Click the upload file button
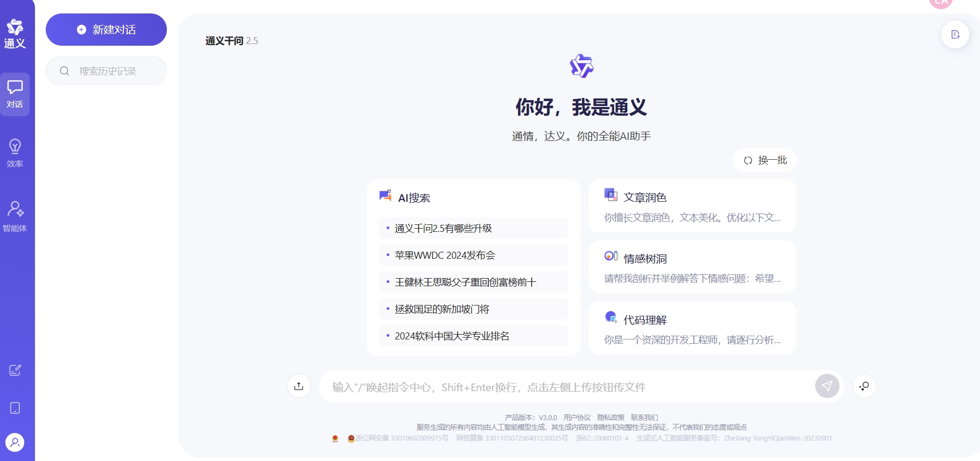 pos(299,386)
